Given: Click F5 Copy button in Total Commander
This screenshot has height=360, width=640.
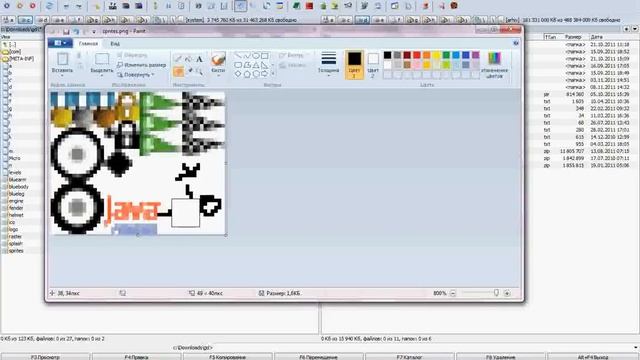Looking at the screenshot, I should coord(227,357).
